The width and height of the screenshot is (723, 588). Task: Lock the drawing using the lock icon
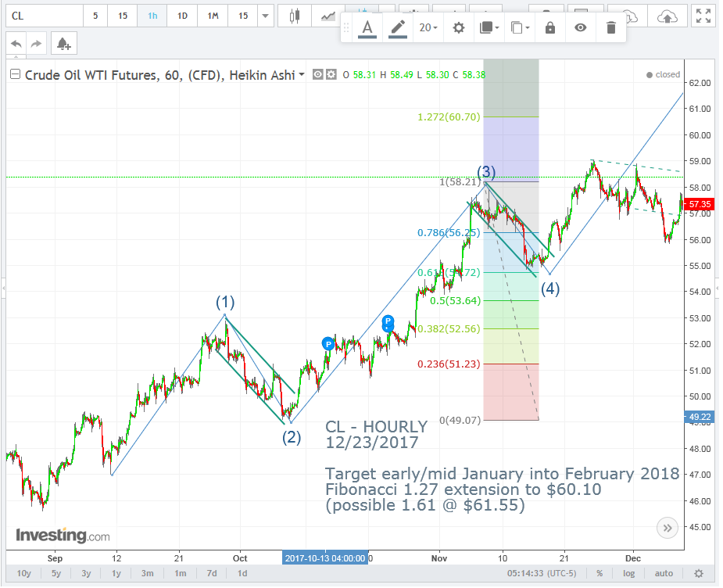click(549, 27)
